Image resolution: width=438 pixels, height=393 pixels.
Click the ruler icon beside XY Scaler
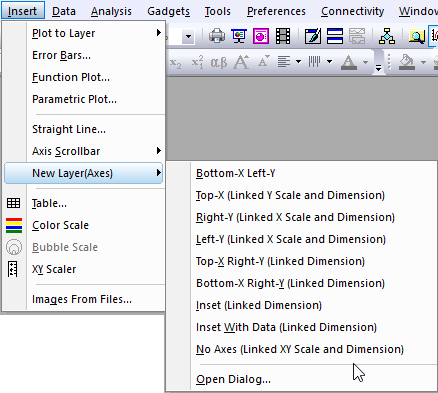pos(13,269)
